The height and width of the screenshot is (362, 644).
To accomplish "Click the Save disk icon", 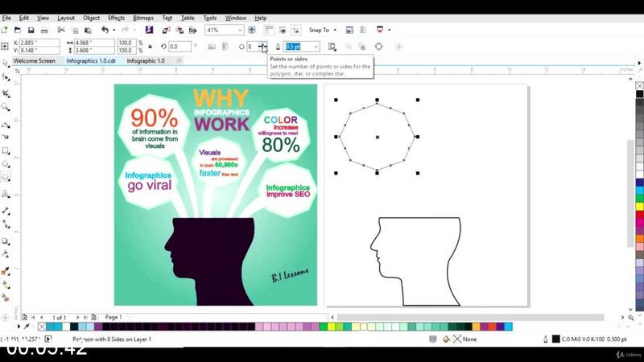I will [31, 30].
